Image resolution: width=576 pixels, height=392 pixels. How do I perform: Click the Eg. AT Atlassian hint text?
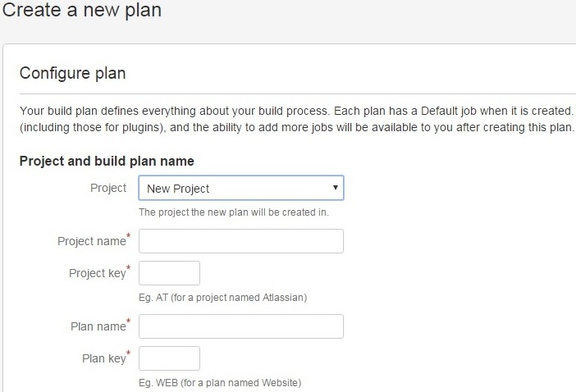222,298
